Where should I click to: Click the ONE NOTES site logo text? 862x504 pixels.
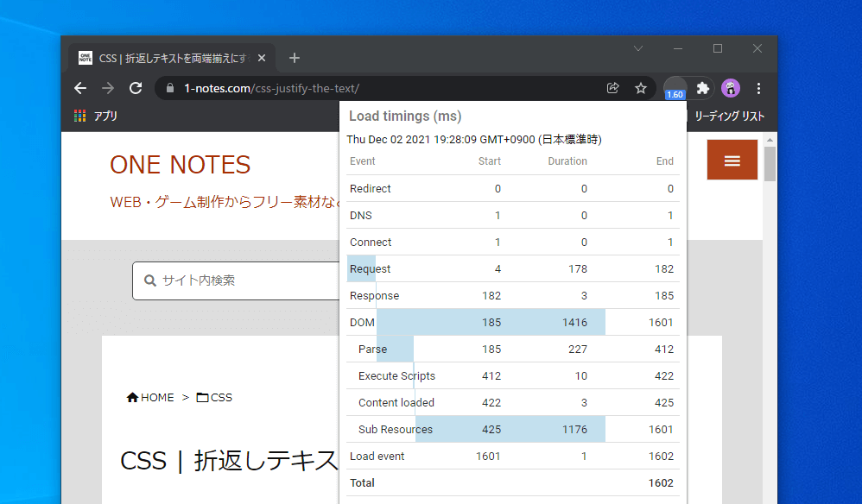click(x=180, y=165)
